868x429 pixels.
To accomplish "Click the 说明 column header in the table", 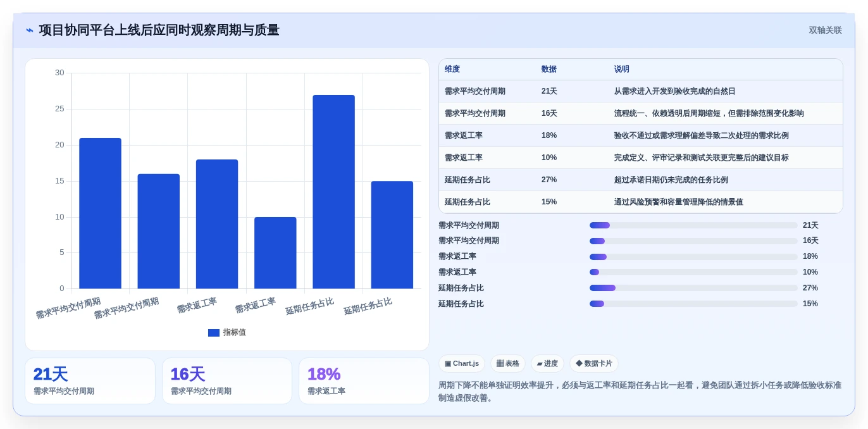I will coord(622,69).
